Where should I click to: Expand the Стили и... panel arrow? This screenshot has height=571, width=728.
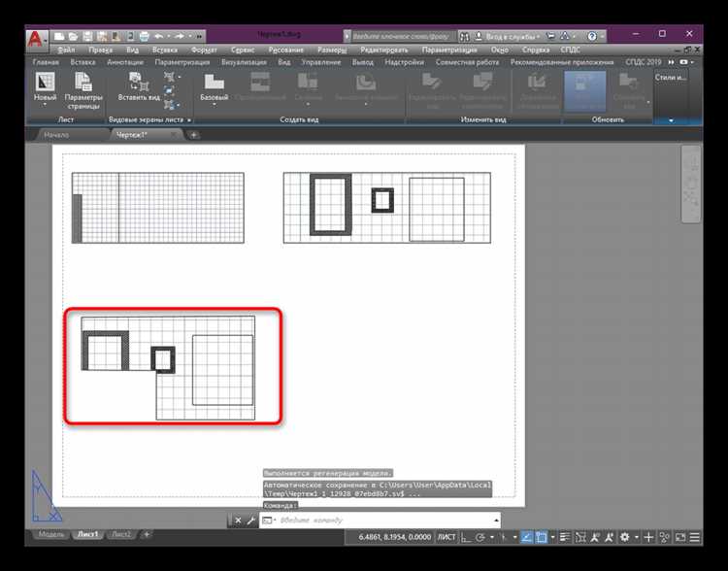tap(671, 120)
